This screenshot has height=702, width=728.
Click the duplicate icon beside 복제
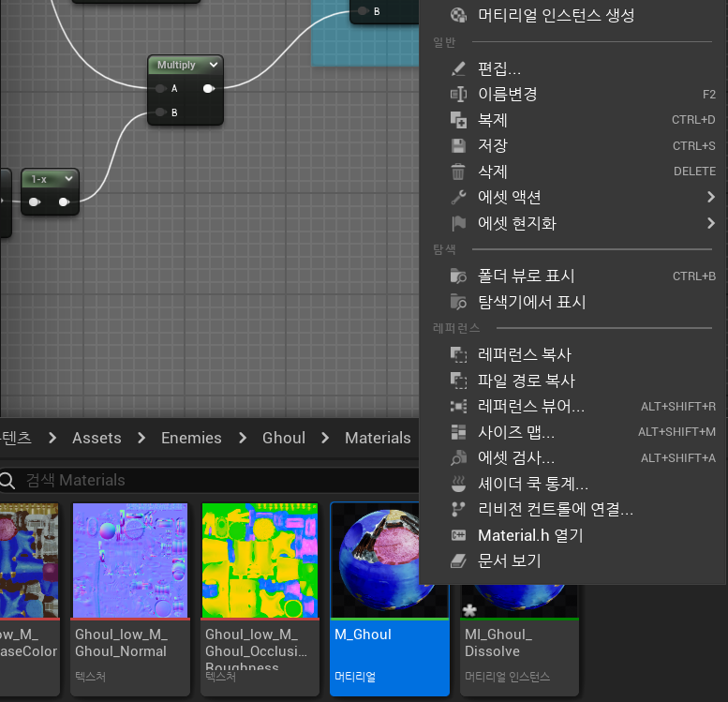point(458,120)
